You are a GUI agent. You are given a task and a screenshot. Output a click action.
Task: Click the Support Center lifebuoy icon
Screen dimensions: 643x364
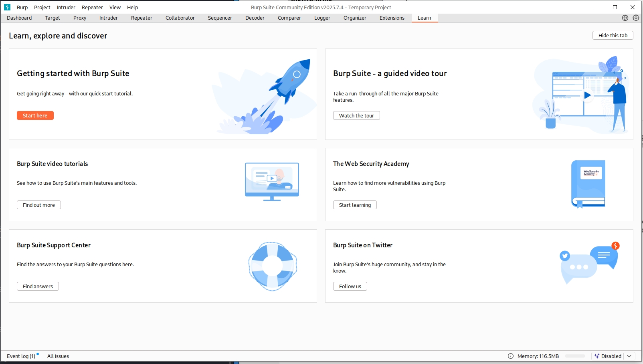(x=273, y=266)
